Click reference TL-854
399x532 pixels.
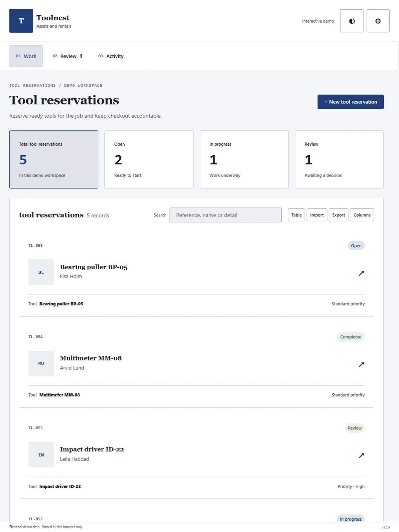click(36, 337)
